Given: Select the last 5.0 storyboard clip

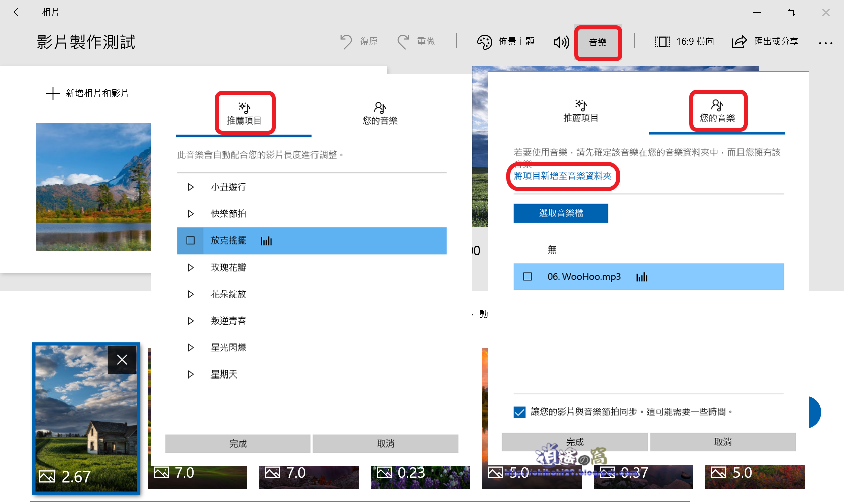Looking at the screenshot, I should point(755,477).
